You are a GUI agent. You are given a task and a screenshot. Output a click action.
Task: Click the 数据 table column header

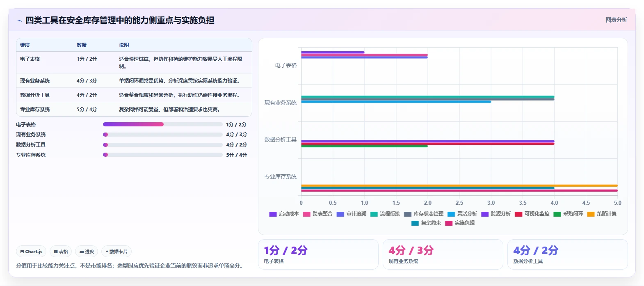click(x=82, y=45)
